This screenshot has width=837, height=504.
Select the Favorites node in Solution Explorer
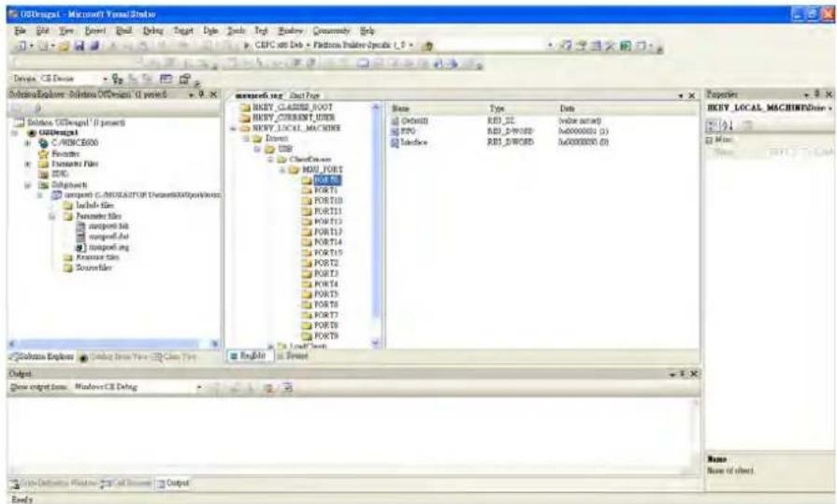coord(65,153)
